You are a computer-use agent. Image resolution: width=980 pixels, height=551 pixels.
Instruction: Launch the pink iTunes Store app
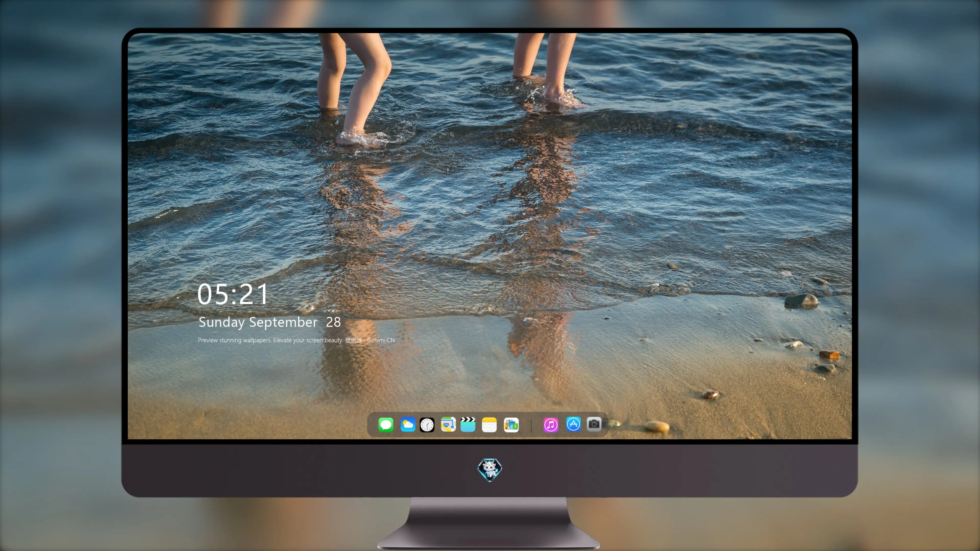pos(551,425)
